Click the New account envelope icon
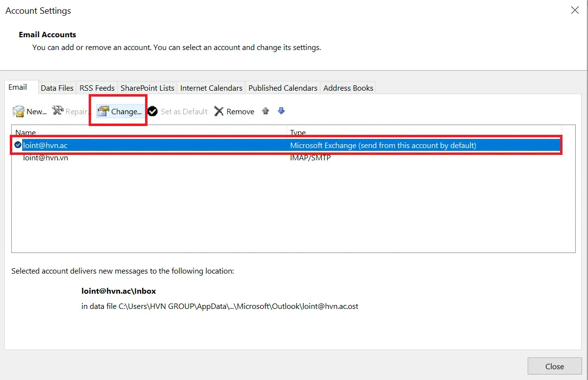The height and width of the screenshot is (380, 588). click(x=19, y=111)
